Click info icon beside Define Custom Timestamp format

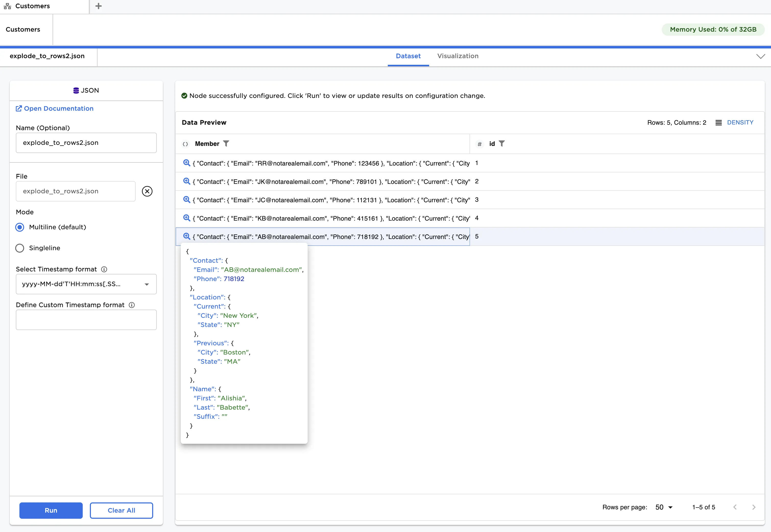click(132, 305)
